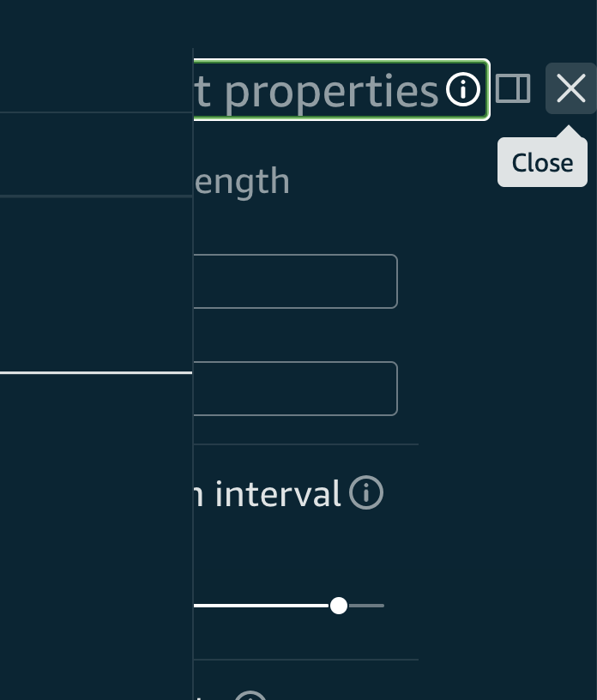597x700 pixels.
Task: Click the divider line below the slider
Action: click(306, 660)
